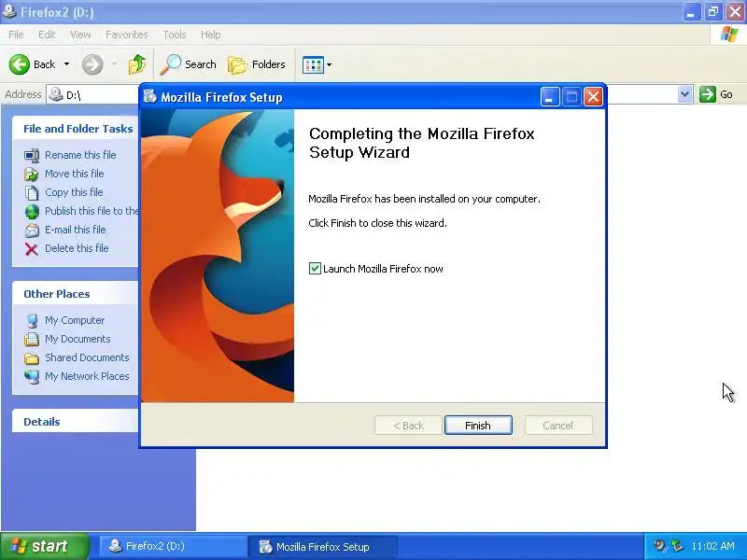This screenshot has width=747, height=560.
Task: Open the Edit menu
Action: click(47, 35)
